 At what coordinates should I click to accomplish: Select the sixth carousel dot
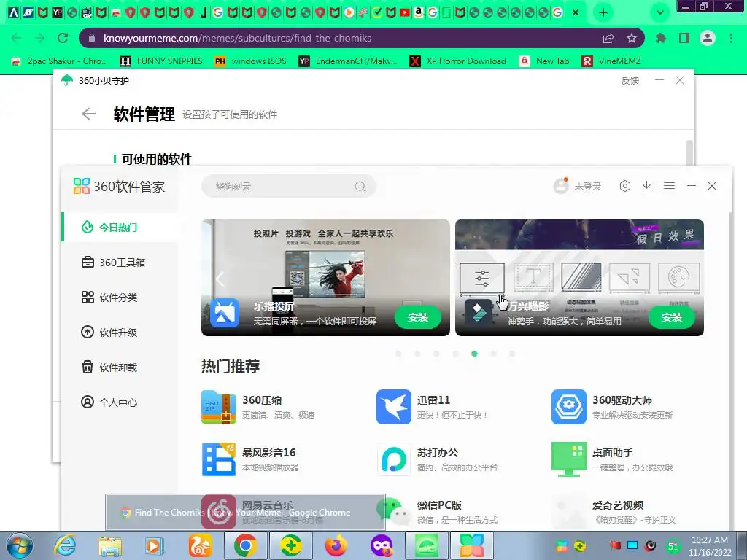pyautogui.click(x=493, y=354)
